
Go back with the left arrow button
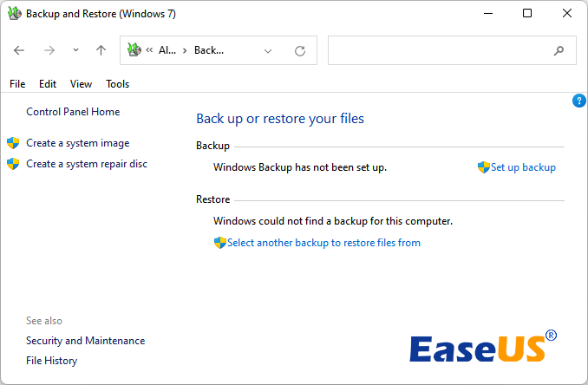pyautogui.click(x=19, y=50)
